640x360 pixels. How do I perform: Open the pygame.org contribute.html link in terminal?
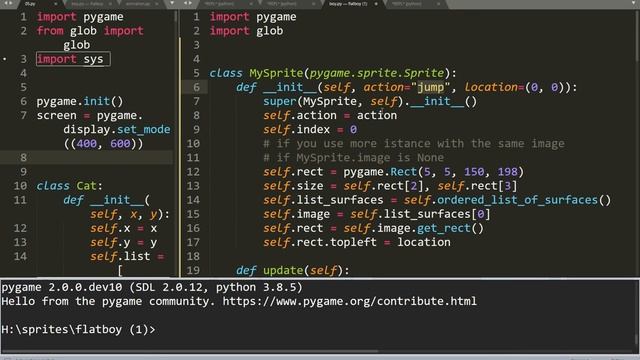coord(349,301)
